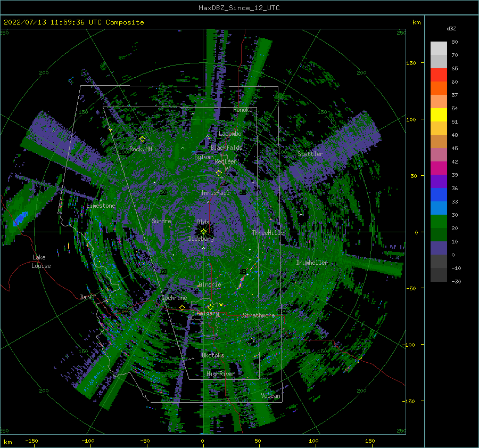Click the white cross marker near Stettler
Viewport: 479px width, 448px height.
tap(301, 214)
